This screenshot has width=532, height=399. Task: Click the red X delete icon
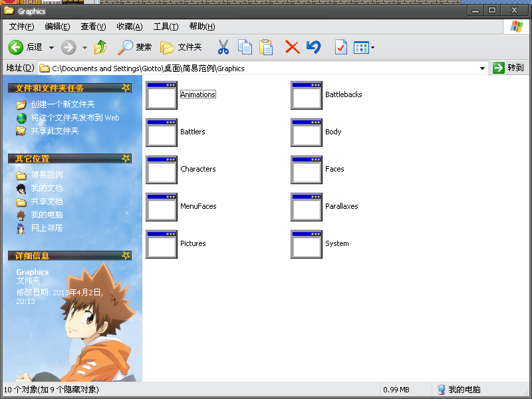pos(292,47)
